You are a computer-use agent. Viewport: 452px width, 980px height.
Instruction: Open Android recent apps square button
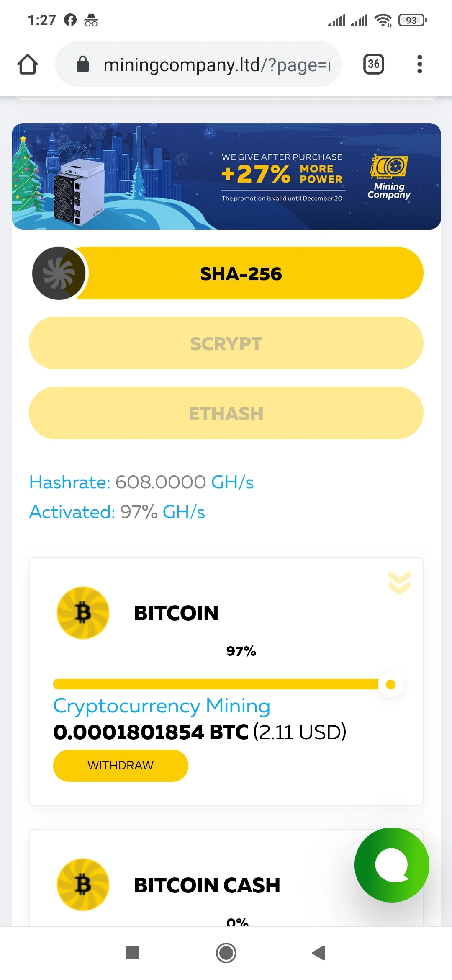pyautogui.click(x=132, y=953)
